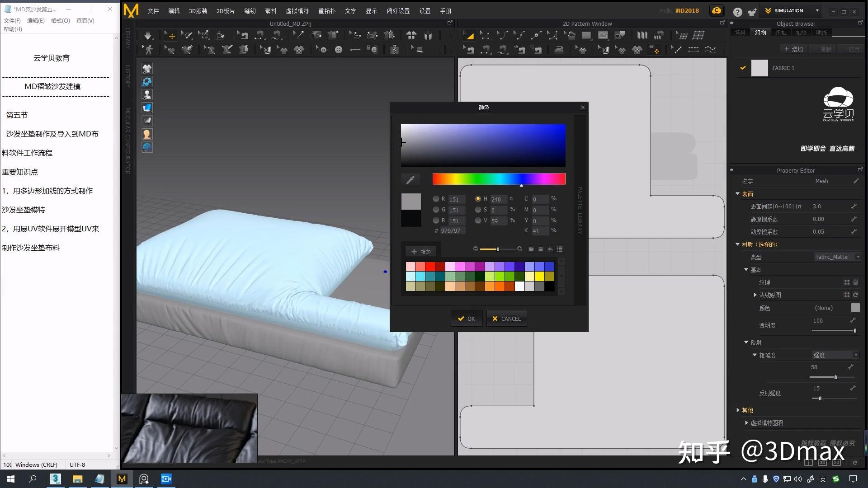
Task: Reset normal map with refresh icon
Action: [x=855, y=295]
